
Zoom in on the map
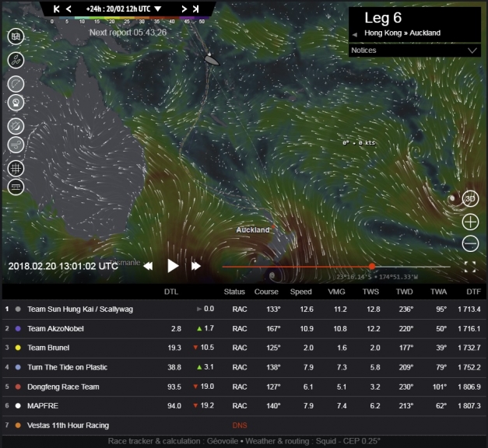(470, 222)
